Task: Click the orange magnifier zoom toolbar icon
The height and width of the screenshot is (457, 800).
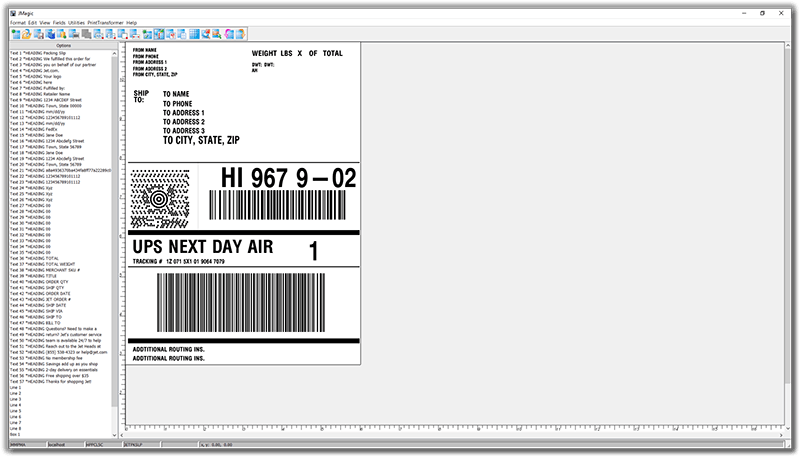Action: [x=217, y=34]
